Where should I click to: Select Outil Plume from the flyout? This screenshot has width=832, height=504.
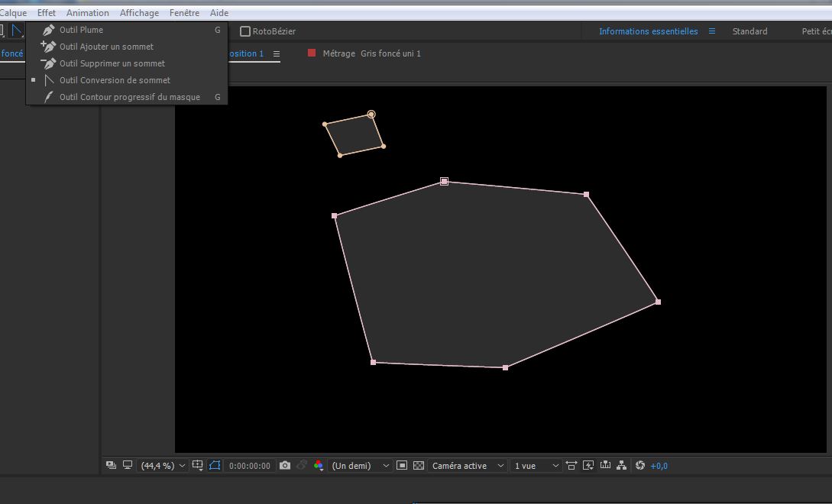coord(81,30)
